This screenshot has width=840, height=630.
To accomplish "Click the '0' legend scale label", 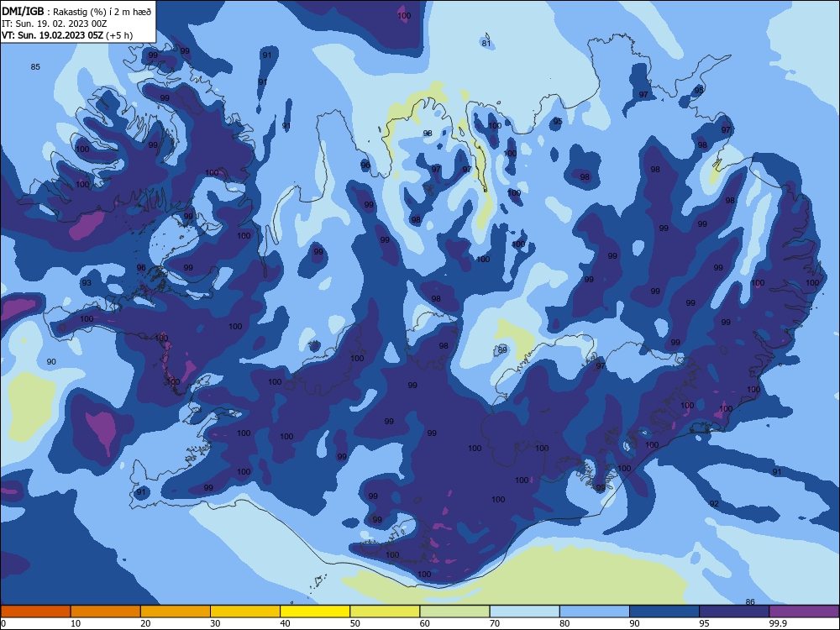I will tap(3, 623).
